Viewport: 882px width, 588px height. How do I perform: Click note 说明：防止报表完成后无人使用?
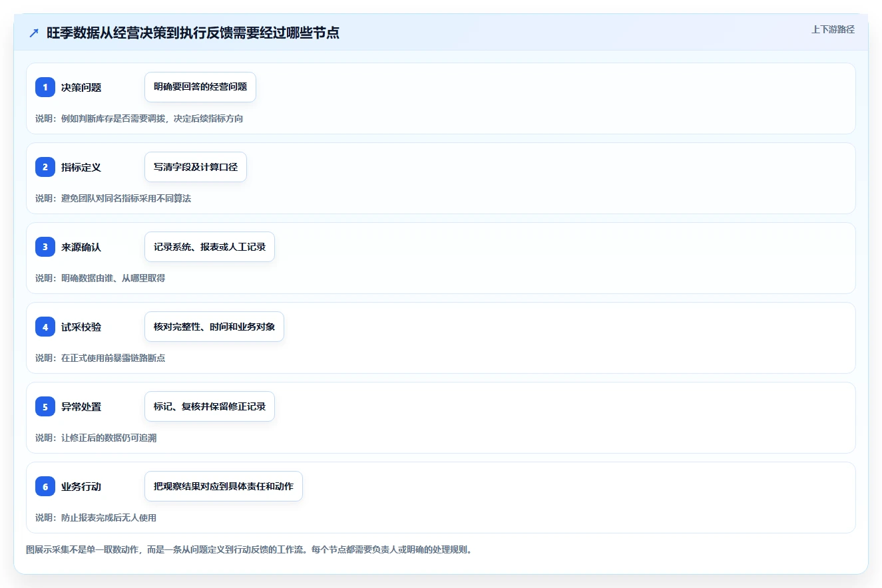point(96,517)
